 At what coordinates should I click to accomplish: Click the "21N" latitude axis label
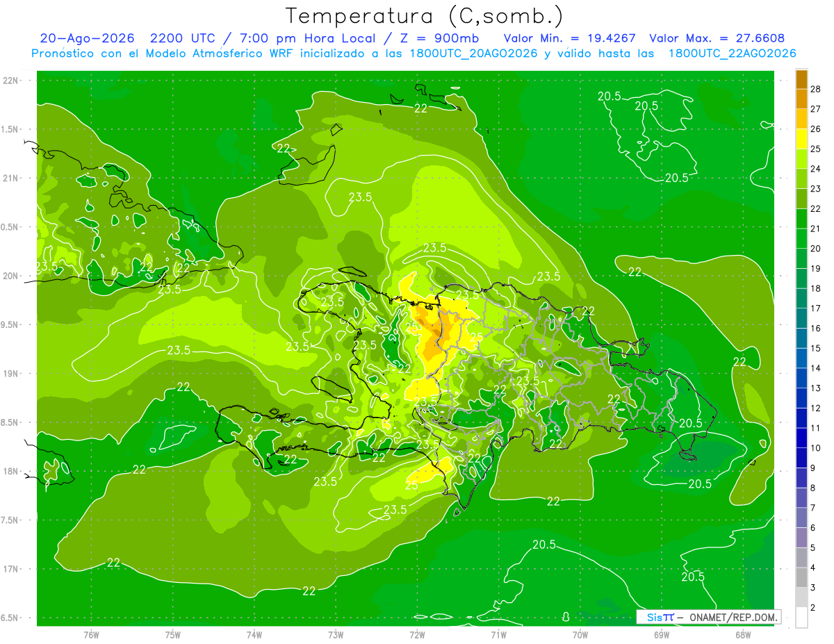pyautogui.click(x=10, y=178)
